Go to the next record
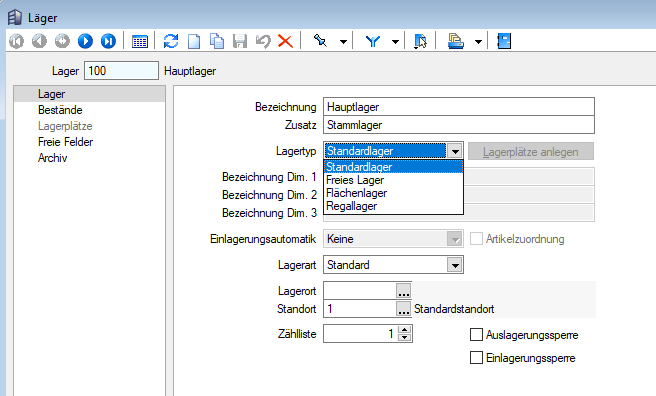656x396 pixels. point(85,41)
